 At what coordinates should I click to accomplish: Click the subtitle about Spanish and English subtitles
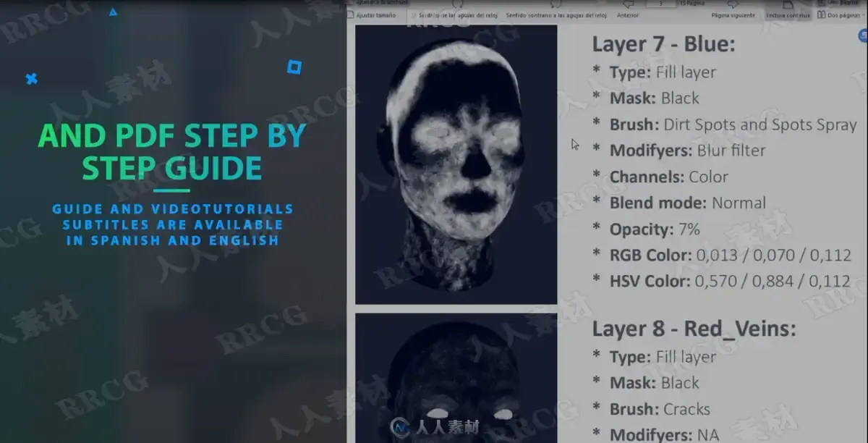click(172, 224)
